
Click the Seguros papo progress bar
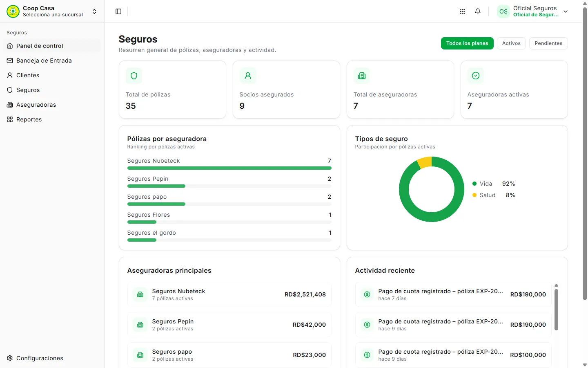(229, 204)
